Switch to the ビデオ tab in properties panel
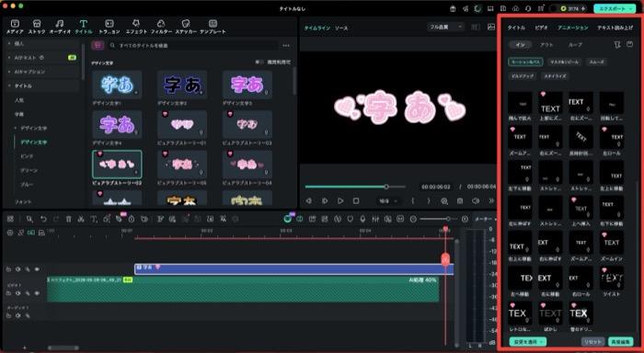 pos(541,28)
